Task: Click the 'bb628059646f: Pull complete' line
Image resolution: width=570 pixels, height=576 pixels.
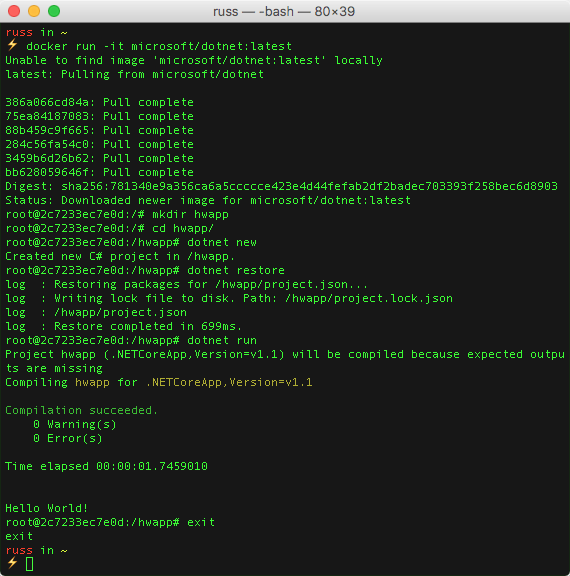Action: tap(100, 172)
